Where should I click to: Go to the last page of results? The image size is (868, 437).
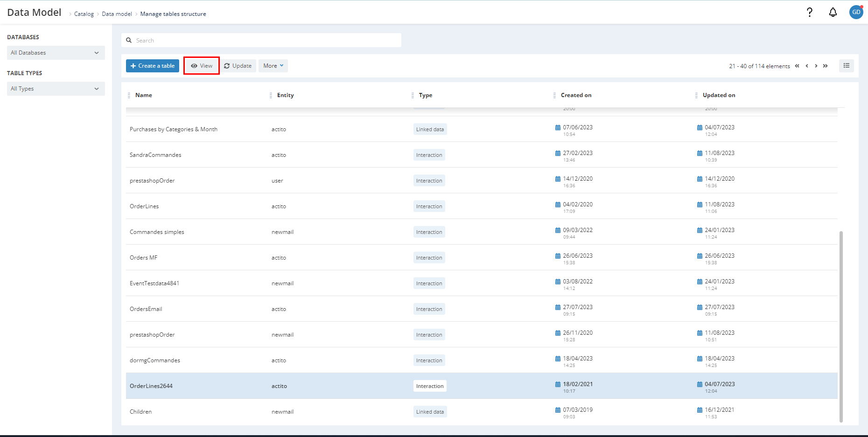click(826, 66)
